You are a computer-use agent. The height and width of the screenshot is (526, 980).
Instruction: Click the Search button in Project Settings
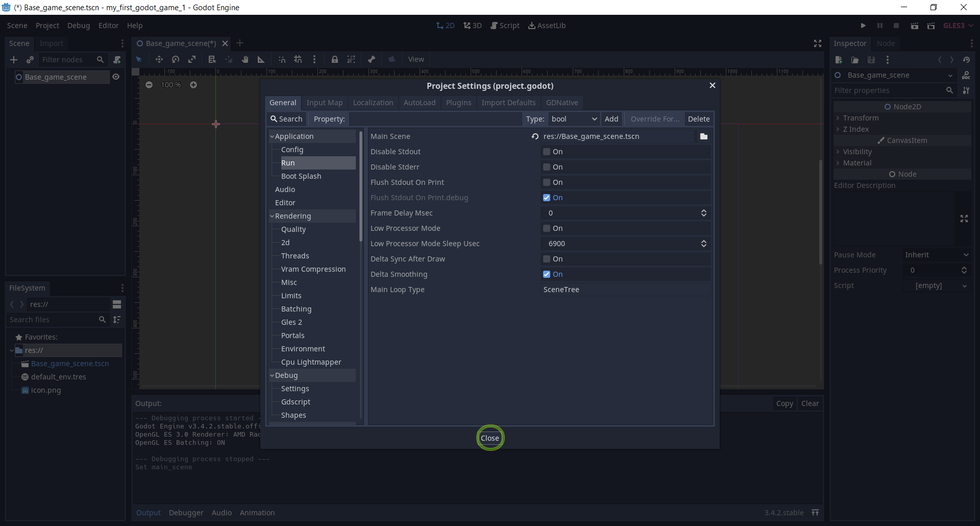click(286, 119)
